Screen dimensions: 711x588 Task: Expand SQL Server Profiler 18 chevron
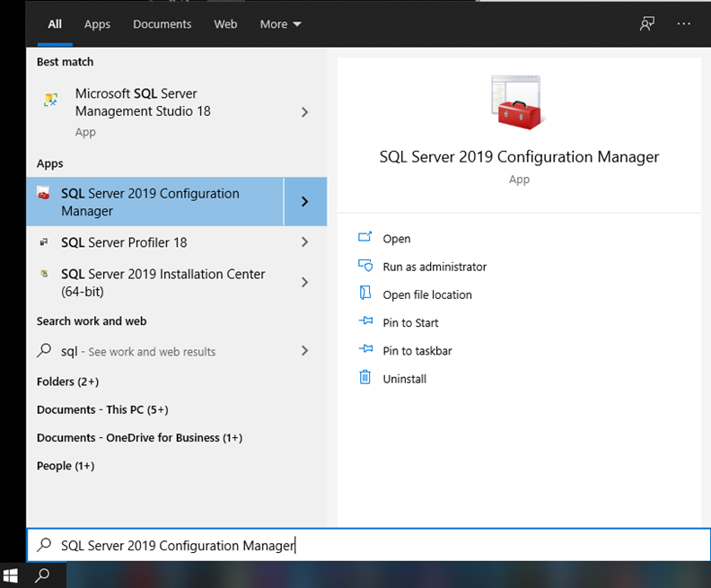[304, 242]
